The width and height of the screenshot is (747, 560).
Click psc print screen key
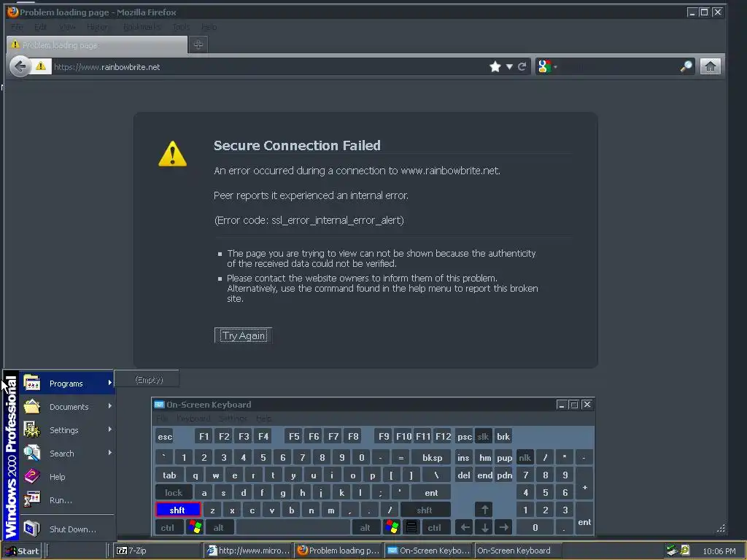pyautogui.click(x=464, y=436)
